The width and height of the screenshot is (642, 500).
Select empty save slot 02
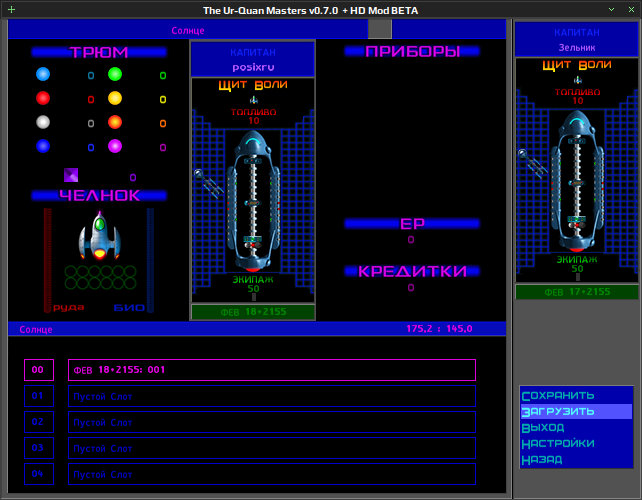272,422
